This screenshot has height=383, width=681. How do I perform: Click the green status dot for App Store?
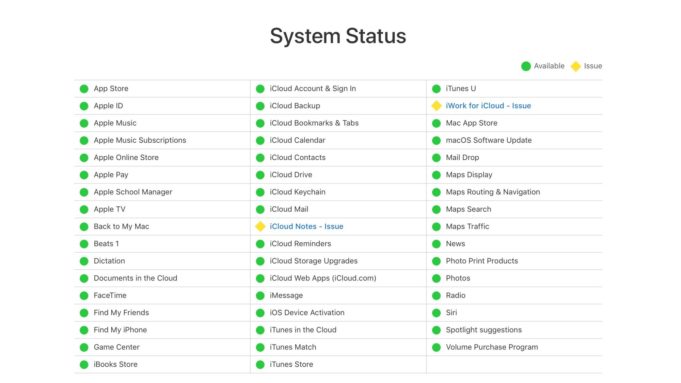pyautogui.click(x=84, y=89)
